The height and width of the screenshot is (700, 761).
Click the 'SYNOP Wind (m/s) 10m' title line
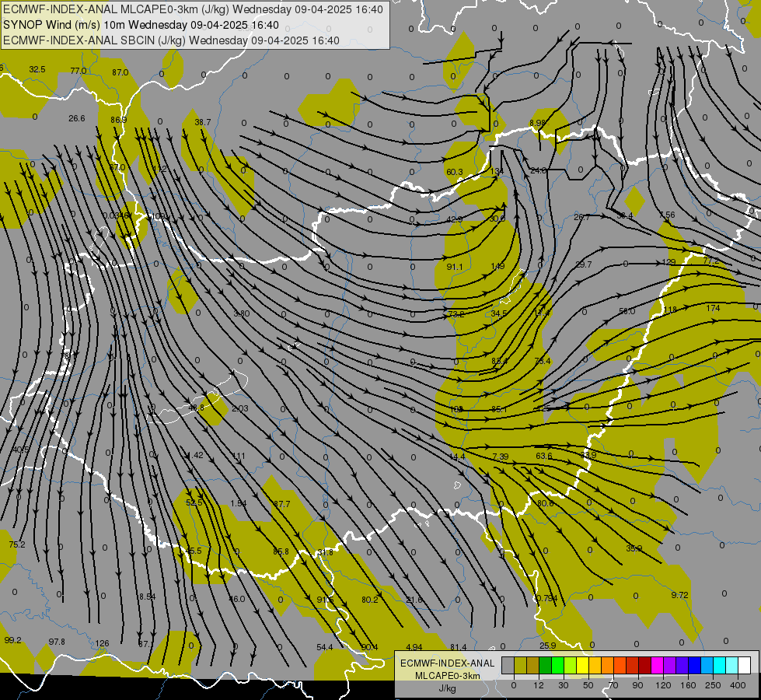65,25
